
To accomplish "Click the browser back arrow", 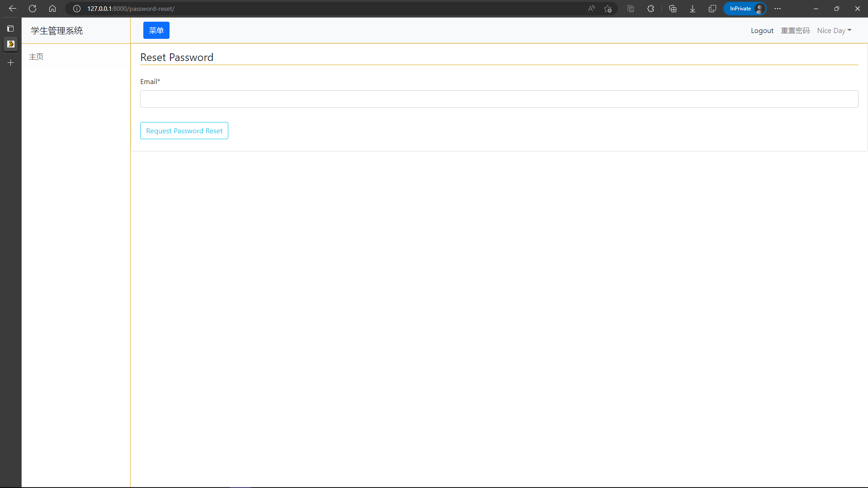I will click(x=12, y=9).
